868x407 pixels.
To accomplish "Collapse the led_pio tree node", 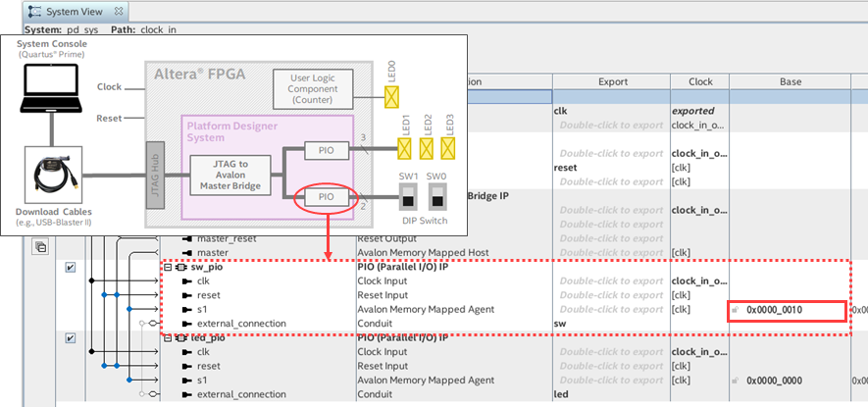I will 168,338.
